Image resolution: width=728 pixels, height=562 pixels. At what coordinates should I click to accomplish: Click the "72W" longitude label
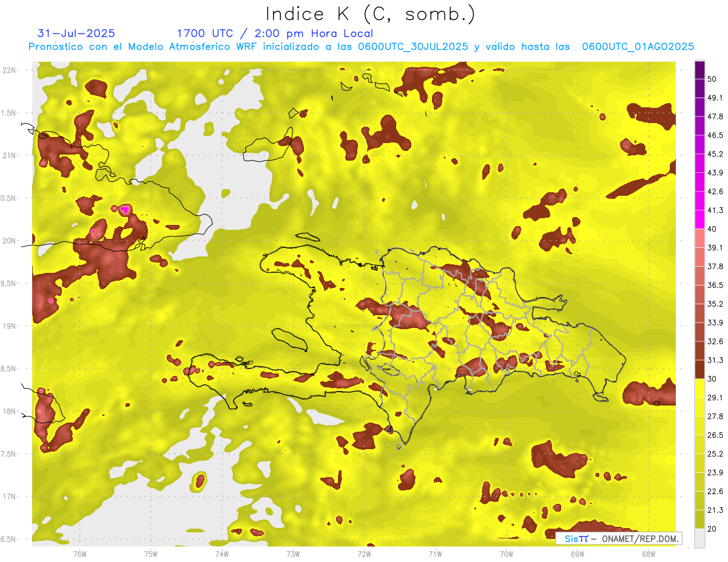pyautogui.click(x=364, y=554)
